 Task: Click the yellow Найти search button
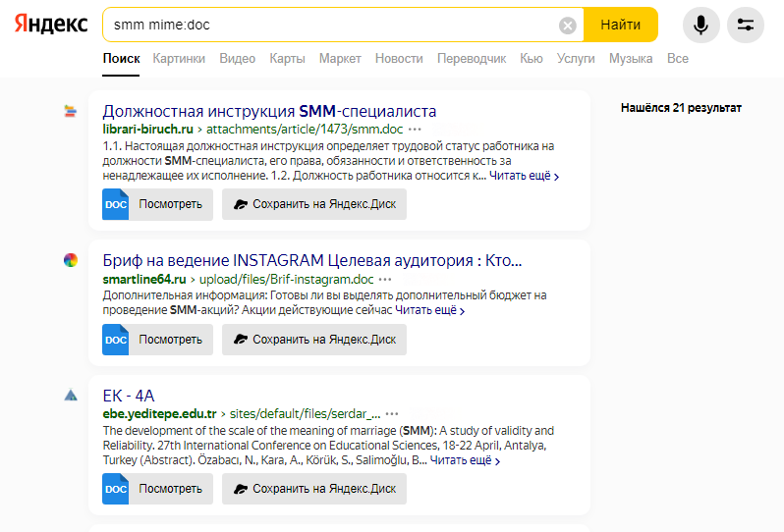621,25
